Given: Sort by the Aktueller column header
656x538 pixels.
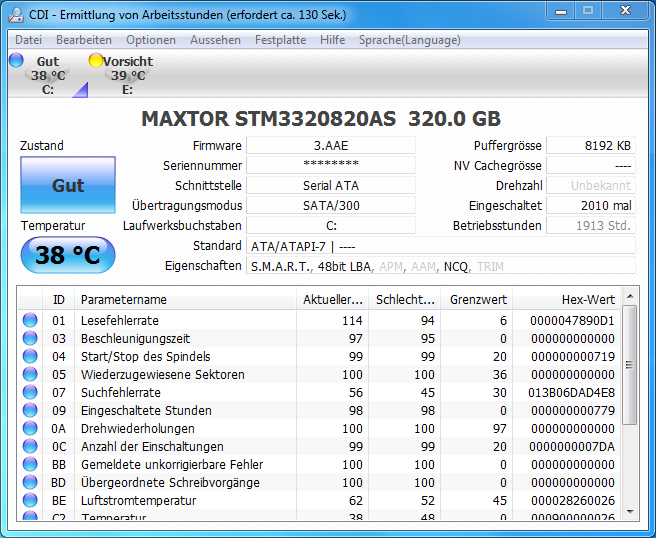Looking at the screenshot, I should pos(333,300).
